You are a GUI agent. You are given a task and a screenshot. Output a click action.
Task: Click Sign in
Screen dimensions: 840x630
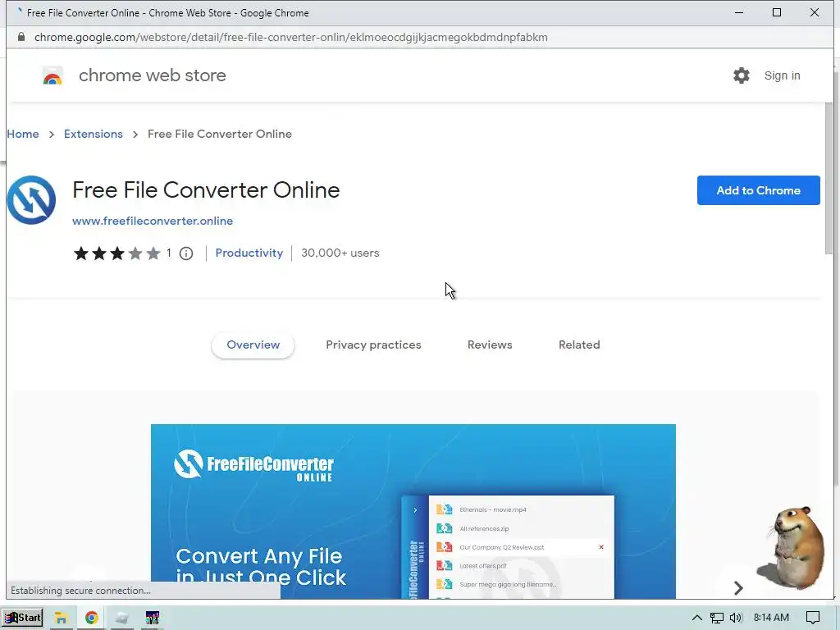(782, 75)
